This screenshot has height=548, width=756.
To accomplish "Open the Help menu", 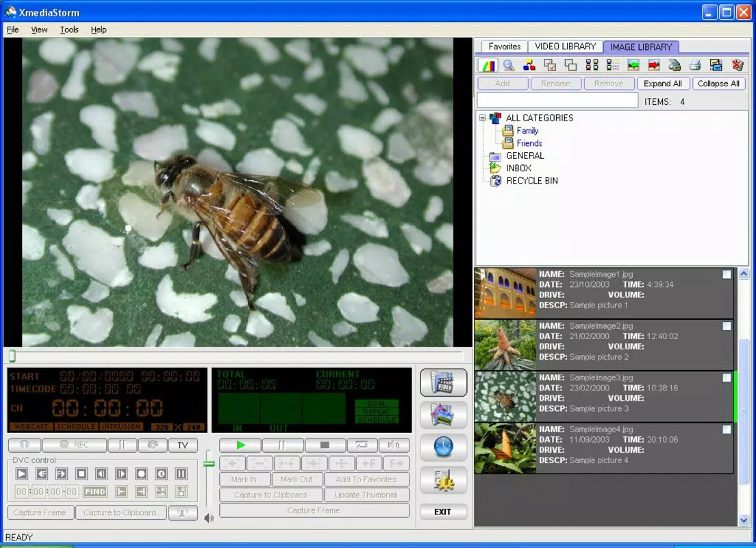I will click(x=99, y=29).
